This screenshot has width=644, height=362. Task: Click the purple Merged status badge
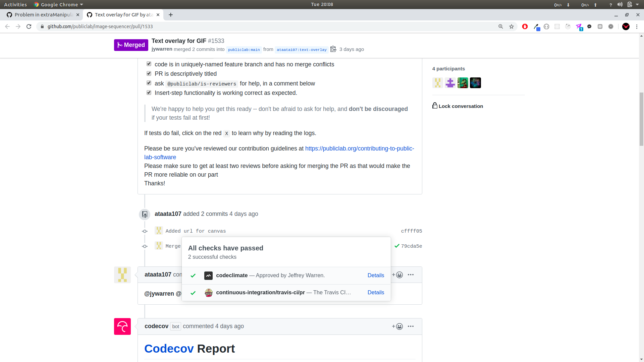[131, 45]
